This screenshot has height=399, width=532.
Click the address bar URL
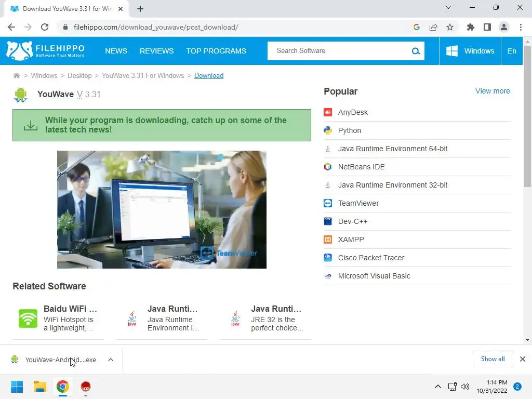[x=156, y=27]
